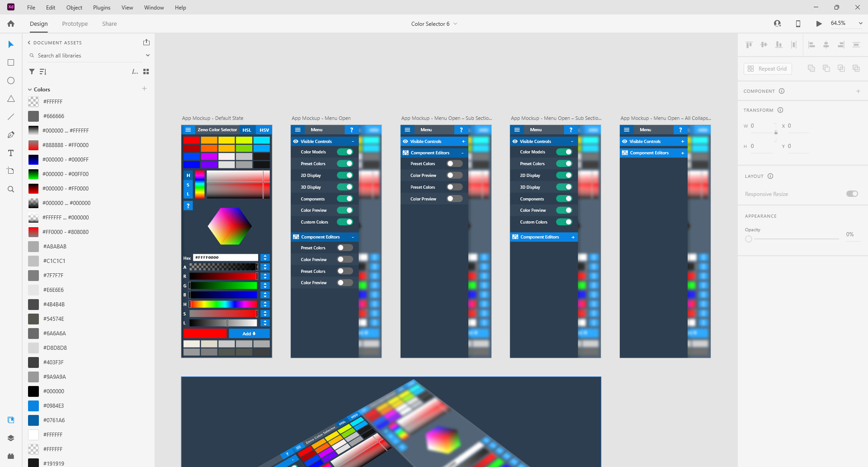Click the Opacity slider handle
The height and width of the screenshot is (467, 868).
[x=749, y=239]
